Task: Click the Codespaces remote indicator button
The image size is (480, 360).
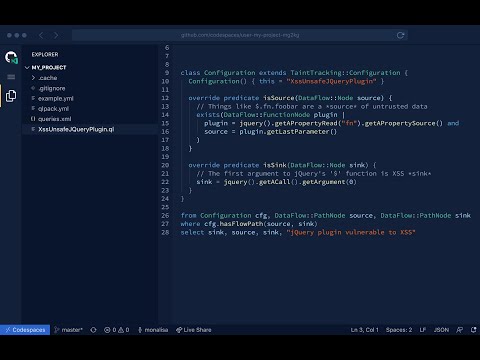Action: tap(25, 330)
